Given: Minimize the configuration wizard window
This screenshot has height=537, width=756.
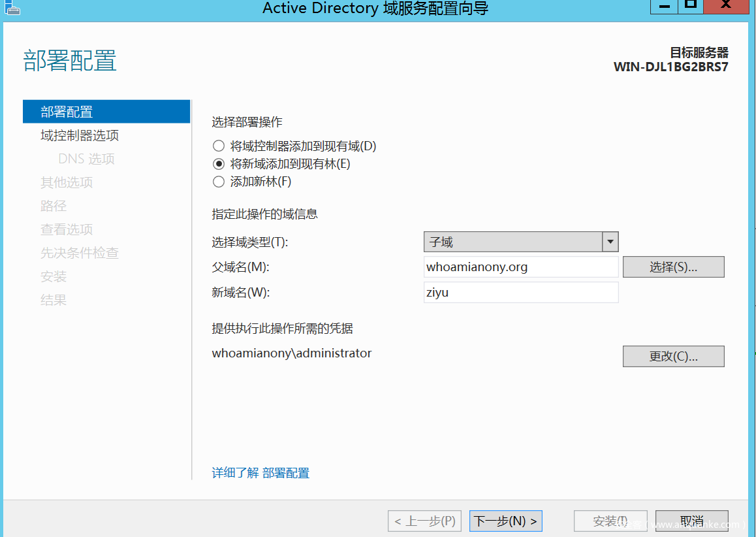Looking at the screenshot, I should pos(665,6).
